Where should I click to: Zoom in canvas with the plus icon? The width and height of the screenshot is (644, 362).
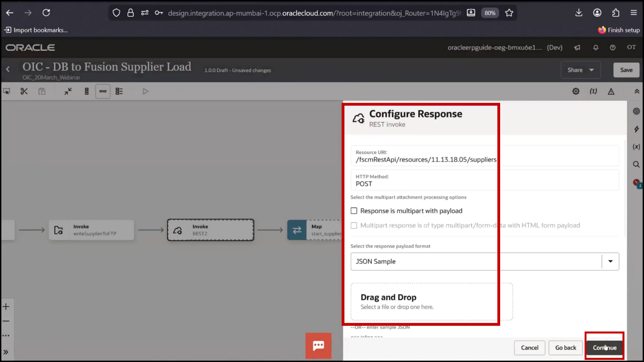click(x=6, y=307)
